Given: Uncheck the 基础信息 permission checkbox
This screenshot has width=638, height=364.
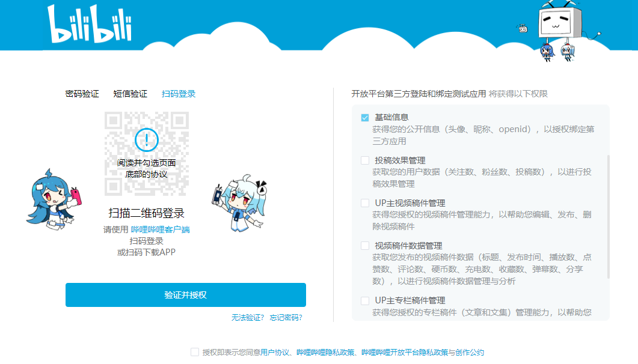Looking at the screenshot, I should (365, 118).
